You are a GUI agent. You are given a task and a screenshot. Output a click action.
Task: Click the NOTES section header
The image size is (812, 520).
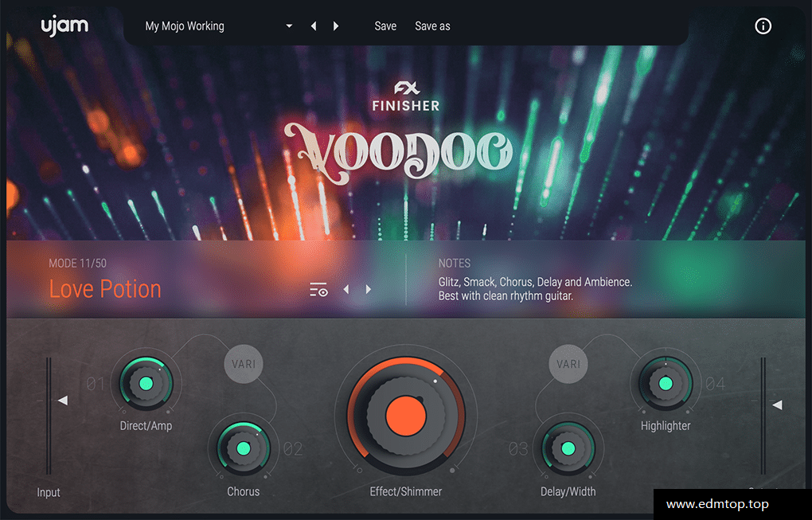(x=454, y=263)
